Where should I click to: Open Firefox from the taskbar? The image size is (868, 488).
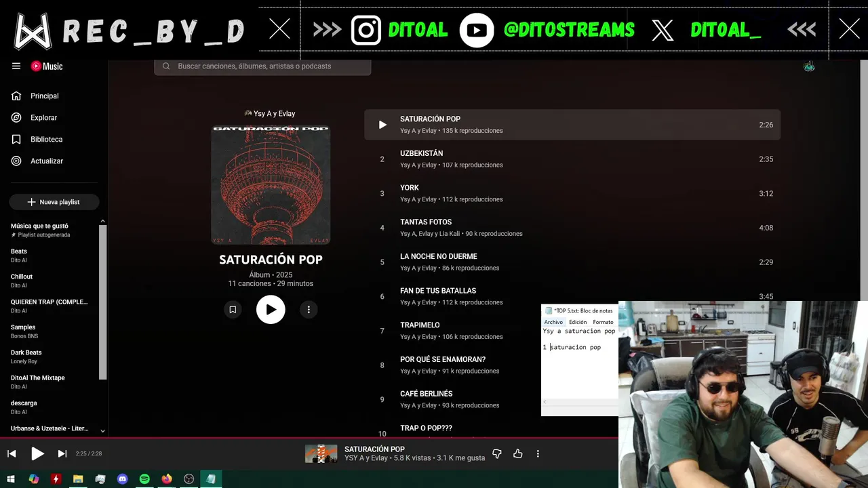click(167, 479)
